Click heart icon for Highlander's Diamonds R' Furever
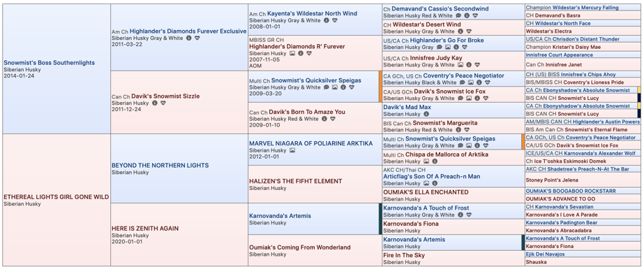This screenshot has height=269, width=644. pyautogui.click(x=309, y=53)
